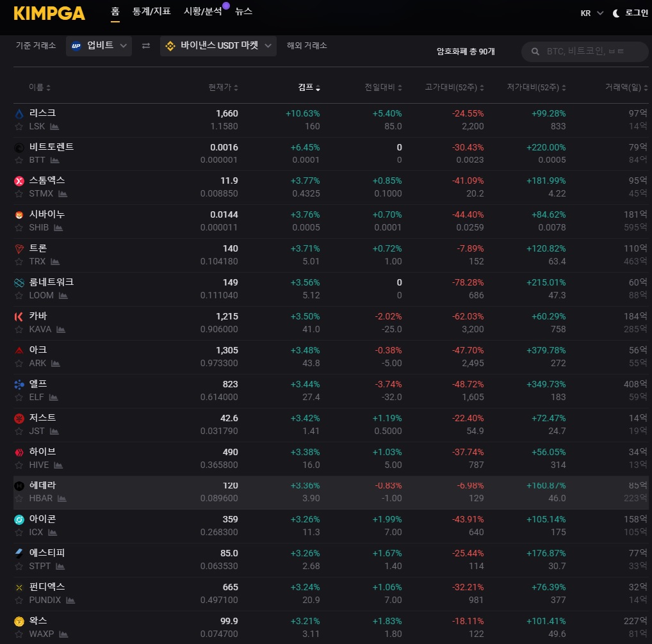The height and width of the screenshot is (644, 652).
Task: Open the 업비트 base exchange dropdown
Action: tap(99, 45)
